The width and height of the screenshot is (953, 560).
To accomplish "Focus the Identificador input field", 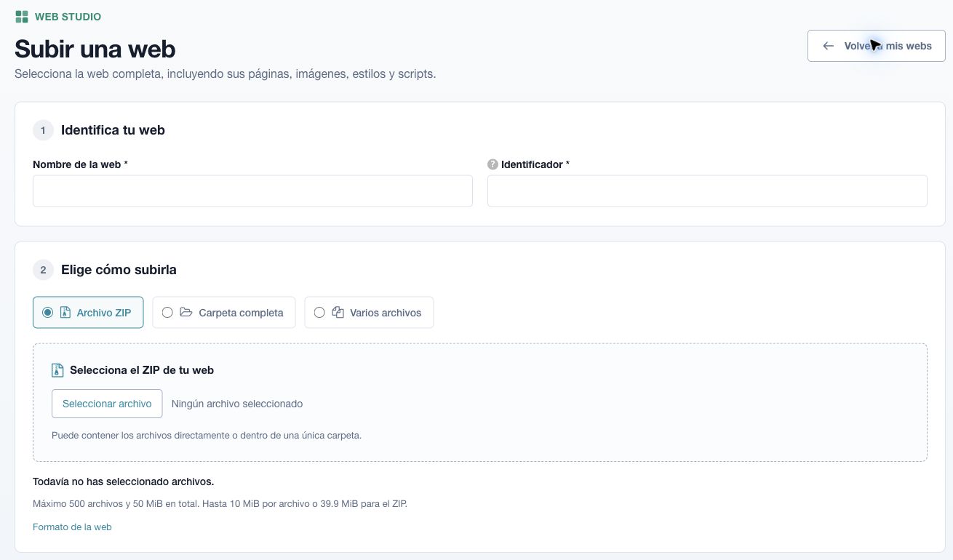I will [x=707, y=191].
